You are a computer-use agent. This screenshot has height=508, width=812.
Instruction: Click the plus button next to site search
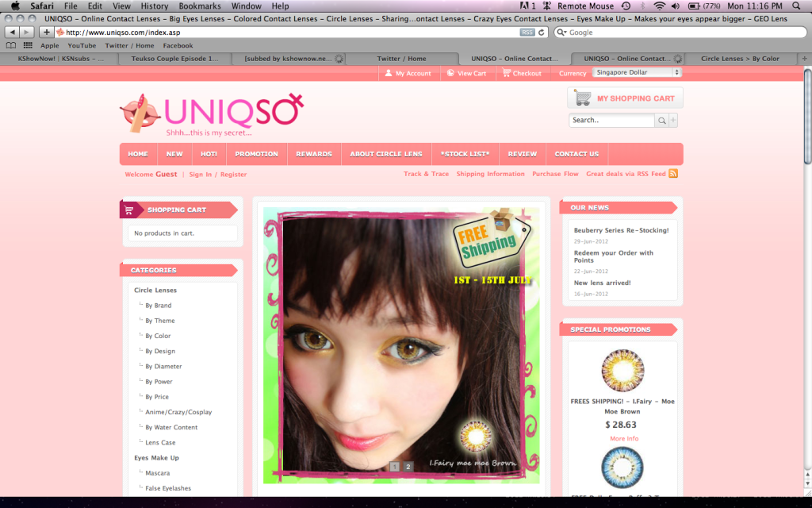pyautogui.click(x=673, y=121)
